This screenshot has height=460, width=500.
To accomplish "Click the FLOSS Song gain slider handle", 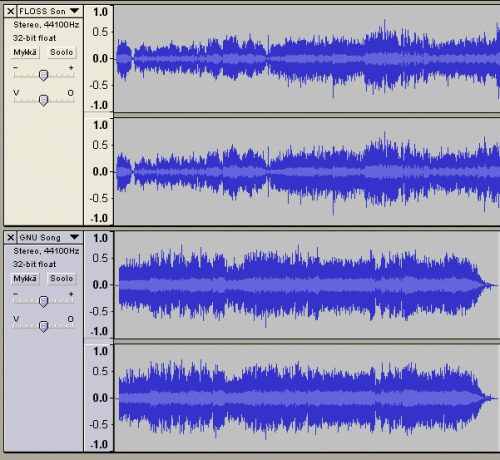I will [43, 75].
